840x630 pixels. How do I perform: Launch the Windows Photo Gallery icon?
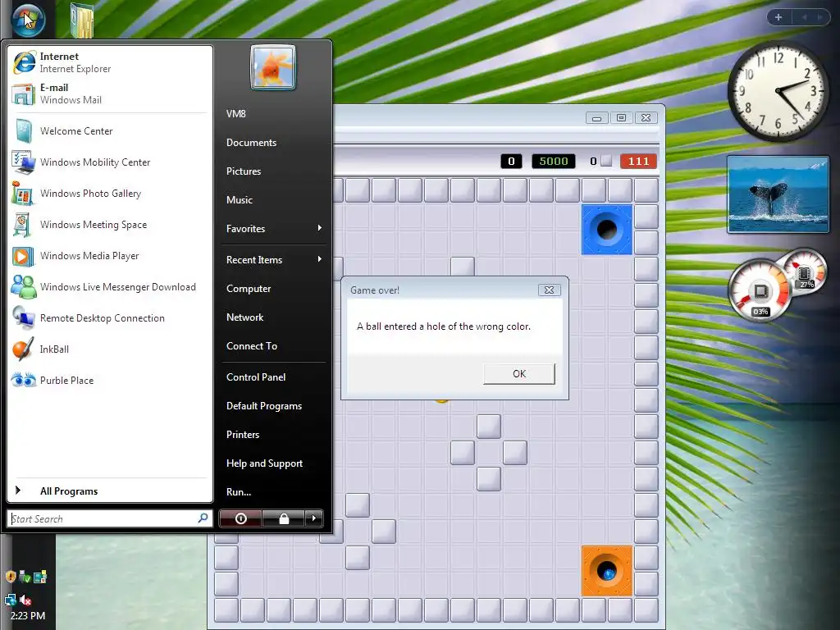[x=23, y=194]
